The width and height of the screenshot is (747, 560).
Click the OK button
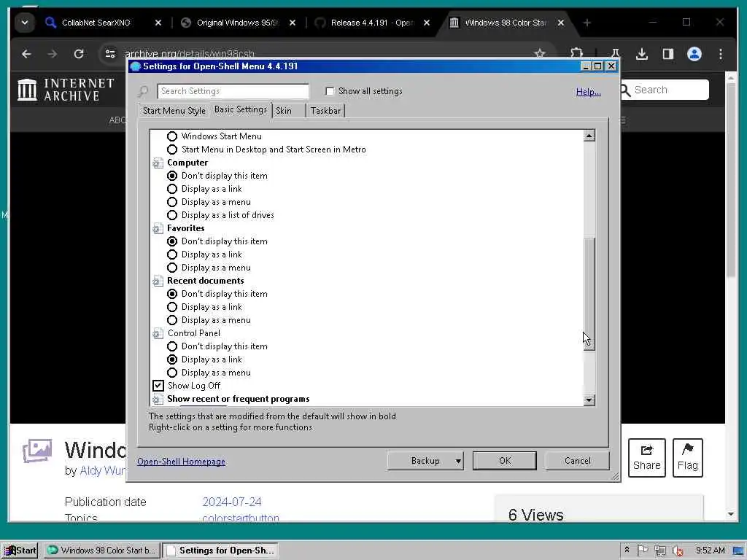(505, 461)
